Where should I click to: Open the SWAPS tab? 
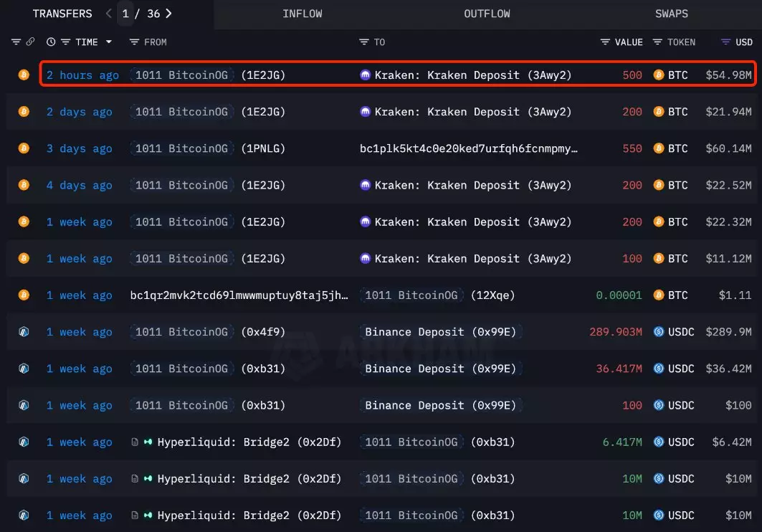[x=671, y=14]
